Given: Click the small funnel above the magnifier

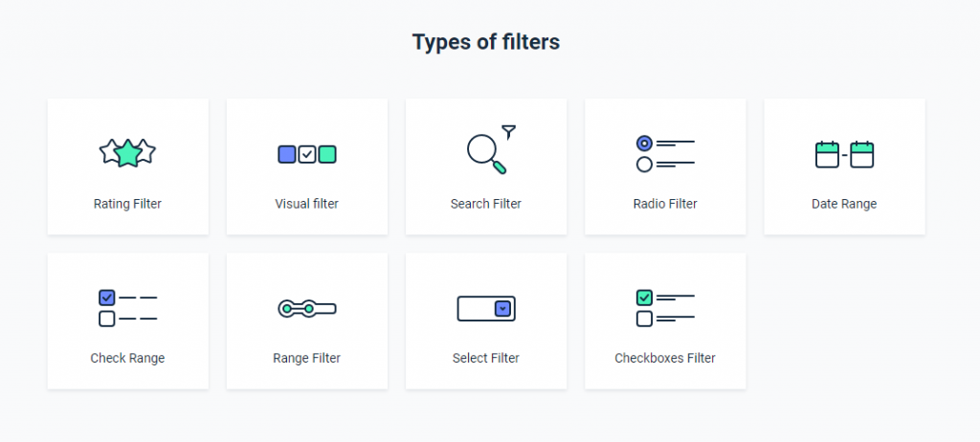Looking at the screenshot, I should coord(509,132).
